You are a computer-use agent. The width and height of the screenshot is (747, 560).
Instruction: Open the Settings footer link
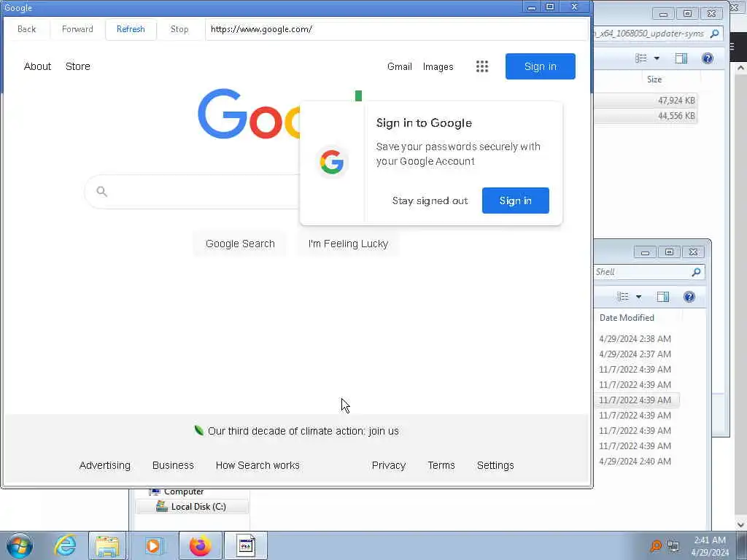pos(495,465)
